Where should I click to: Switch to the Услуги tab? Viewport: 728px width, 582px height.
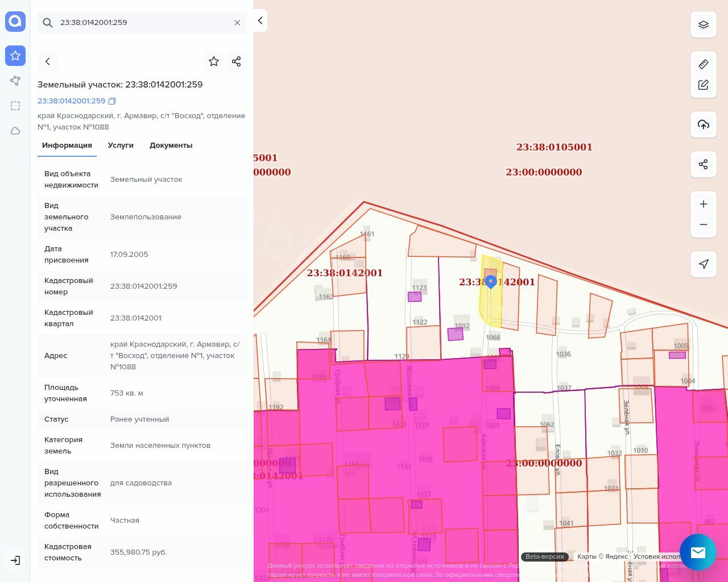coord(121,145)
